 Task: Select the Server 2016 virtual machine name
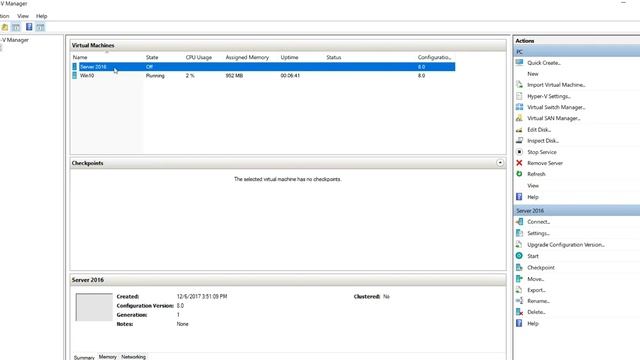pyautogui.click(x=93, y=67)
